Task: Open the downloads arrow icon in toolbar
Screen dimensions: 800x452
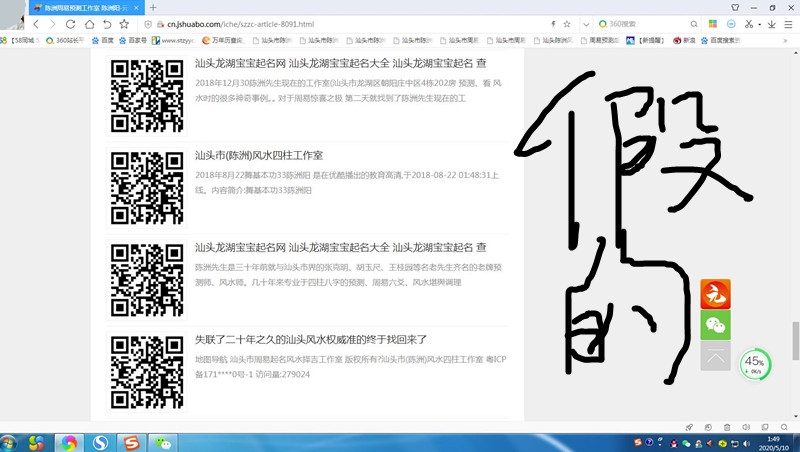Action: point(772,23)
